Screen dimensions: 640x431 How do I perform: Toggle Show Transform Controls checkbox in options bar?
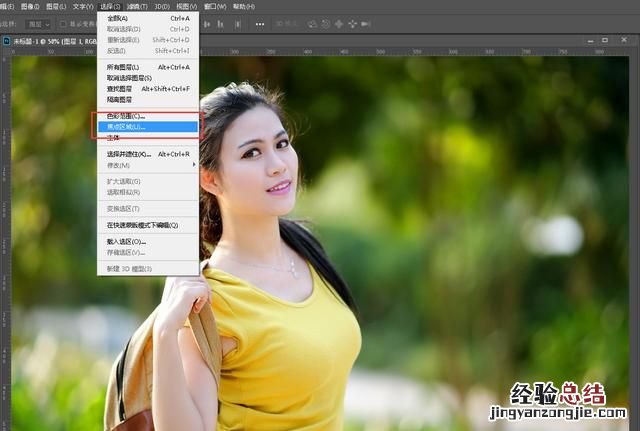tap(64, 23)
